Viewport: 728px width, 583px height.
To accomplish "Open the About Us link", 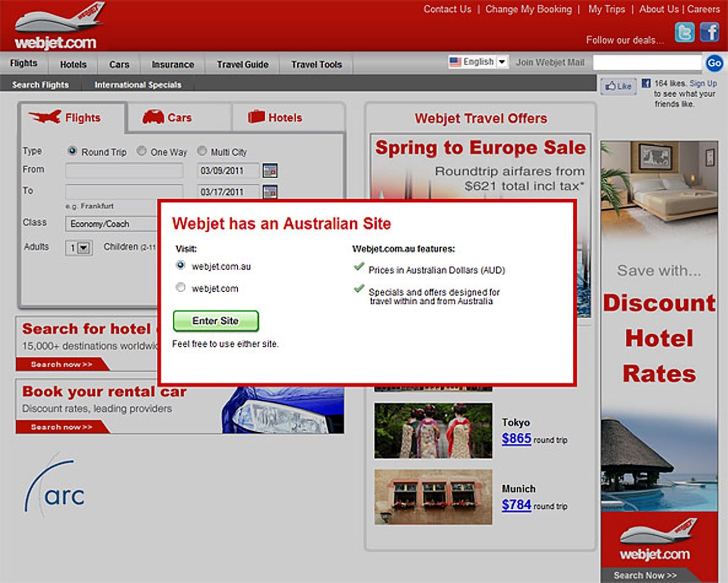I will tap(659, 9).
